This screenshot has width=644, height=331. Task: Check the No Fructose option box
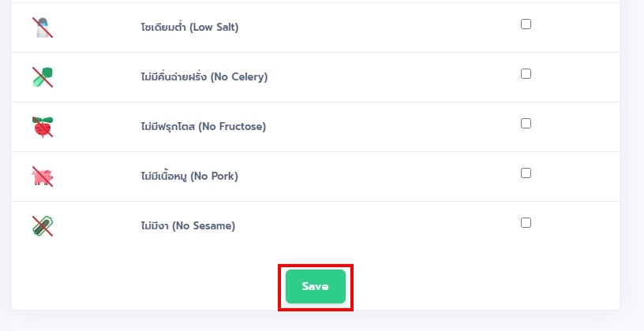pyautogui.click(x=526, y=124)
